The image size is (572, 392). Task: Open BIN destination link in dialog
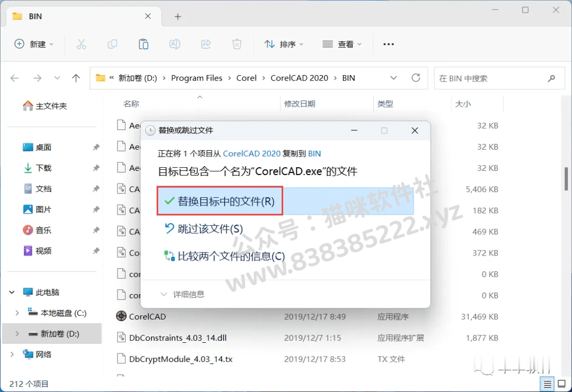(315, 154)
